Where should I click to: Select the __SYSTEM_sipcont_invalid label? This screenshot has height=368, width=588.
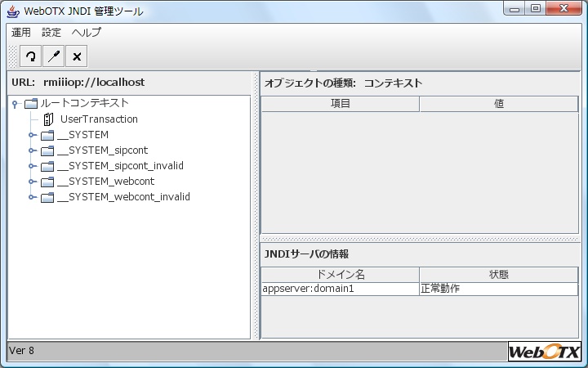pos(120,165)
